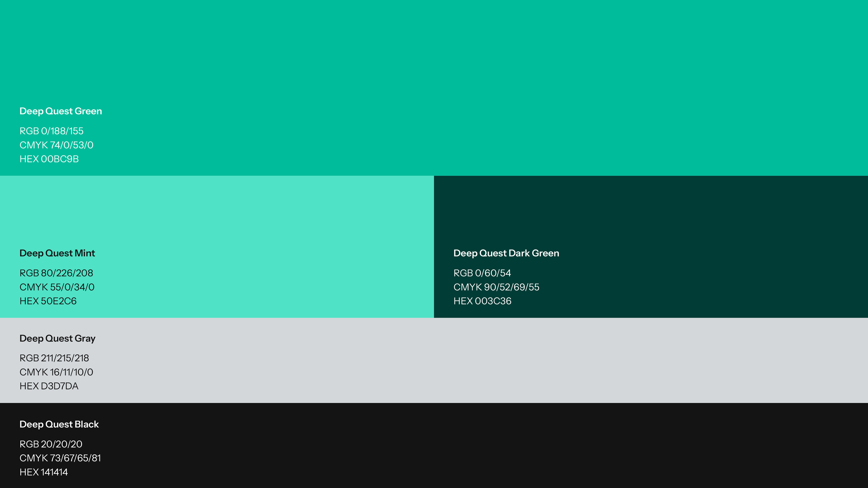Click the Deep Quest Green title

[61, 111]
